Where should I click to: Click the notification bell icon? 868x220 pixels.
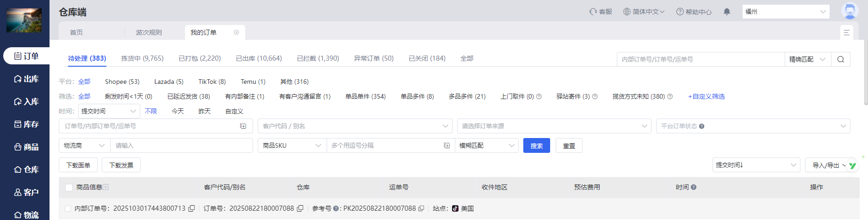[x=727, y=12]
